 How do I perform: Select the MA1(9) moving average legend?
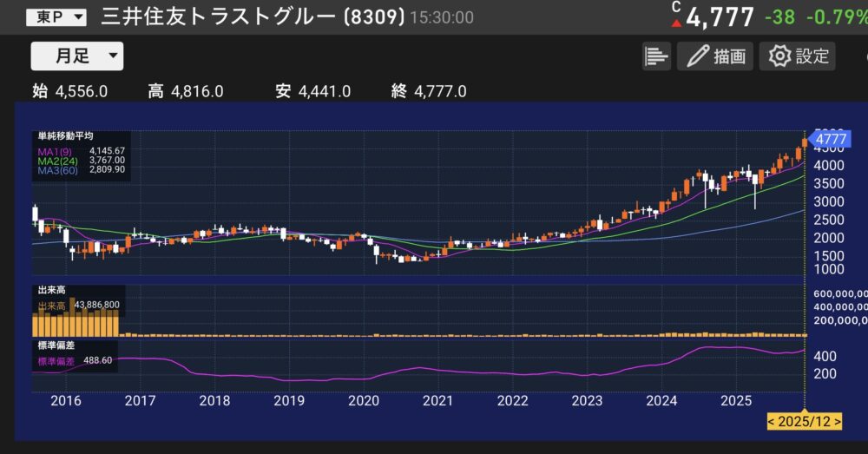pyautogui.click(x=54, y=152)
